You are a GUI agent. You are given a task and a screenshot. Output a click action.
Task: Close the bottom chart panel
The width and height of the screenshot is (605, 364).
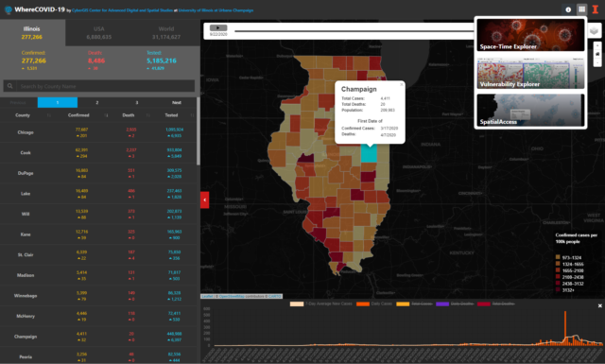599,305
